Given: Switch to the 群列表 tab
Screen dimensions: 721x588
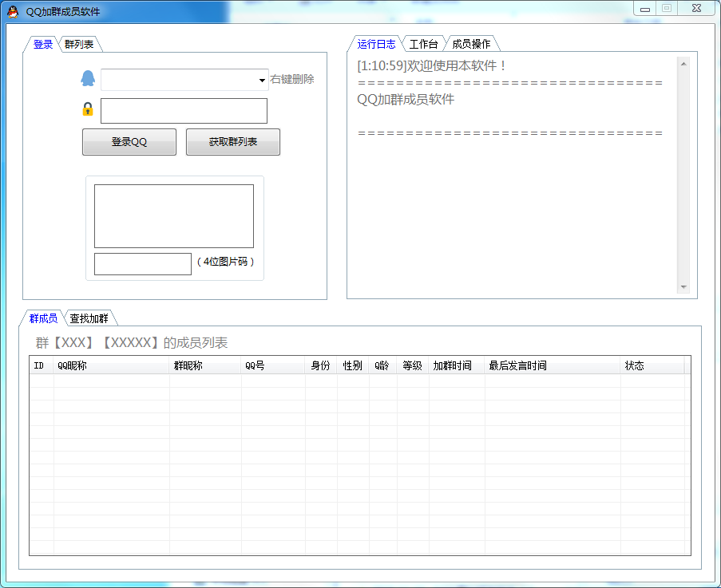Looking at the screenshot, I should (79, 45).
